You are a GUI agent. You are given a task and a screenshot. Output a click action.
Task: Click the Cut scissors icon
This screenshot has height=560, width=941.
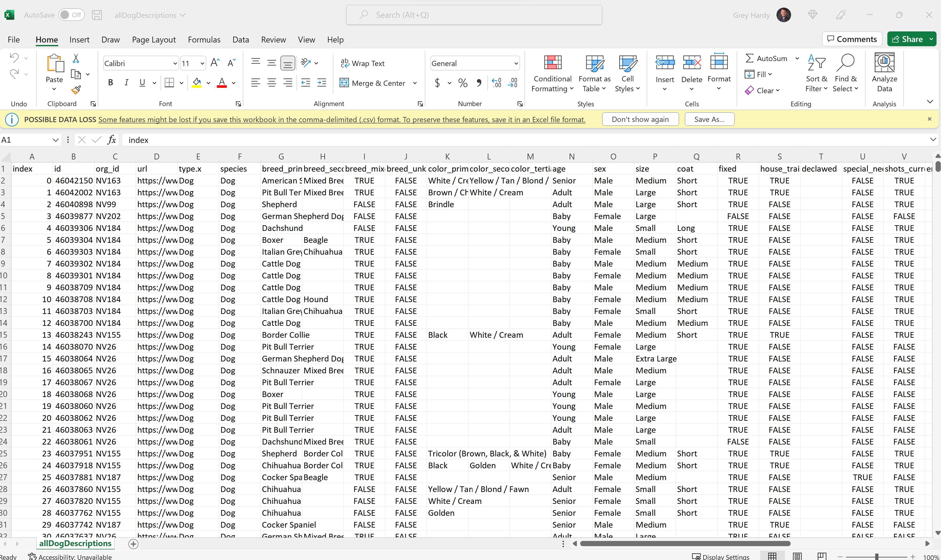click(x=76, y=59)
